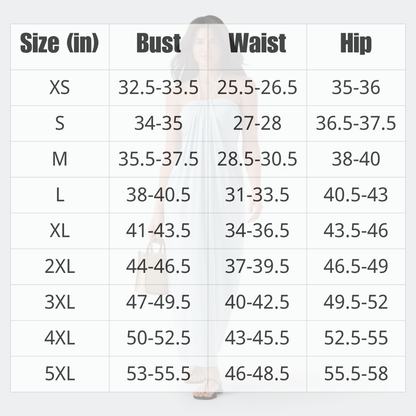Select the L size row label

[x=60, y=195]
